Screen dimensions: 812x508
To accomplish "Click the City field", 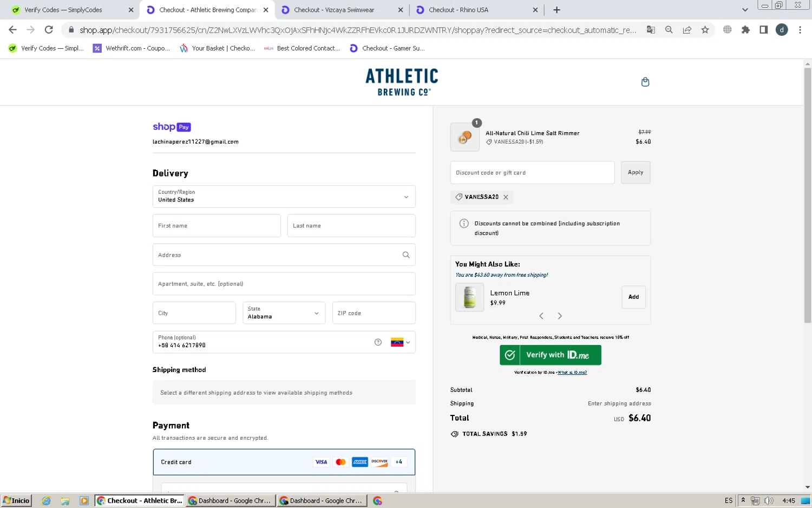I will point(194,313).
